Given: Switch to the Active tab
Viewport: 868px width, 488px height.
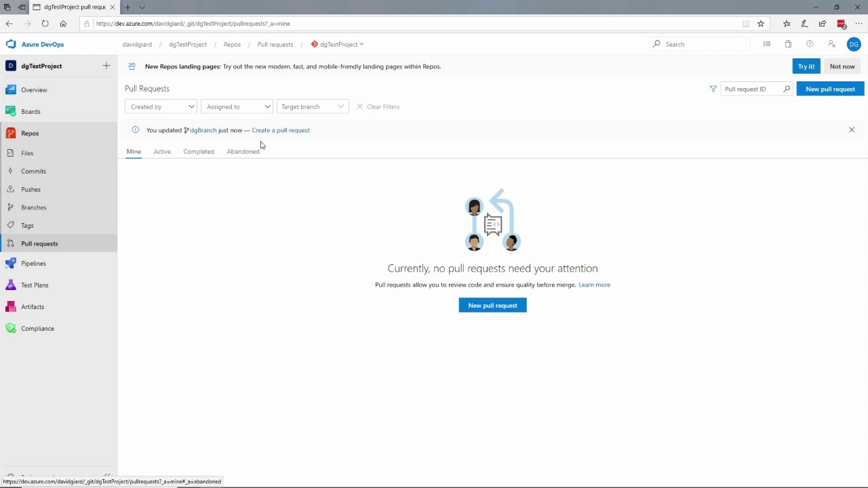Looking at the screenshot, I should click(x=162, y=151).
